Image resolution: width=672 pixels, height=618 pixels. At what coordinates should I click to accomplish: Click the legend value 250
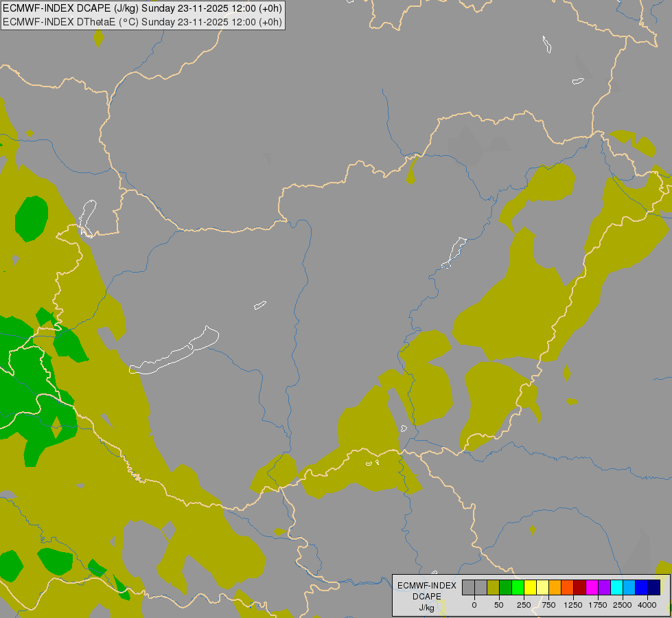[524, 605]
